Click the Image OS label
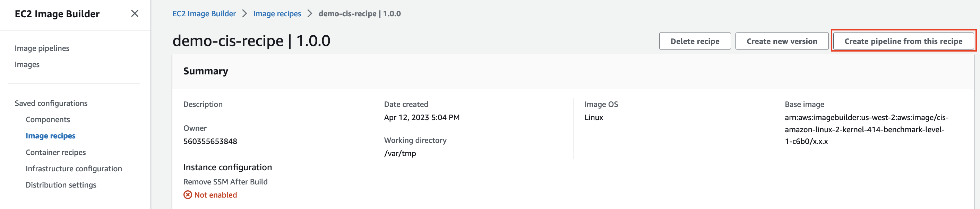The height and width of the screenshot is (209, 980). click(x=601, y=104)
